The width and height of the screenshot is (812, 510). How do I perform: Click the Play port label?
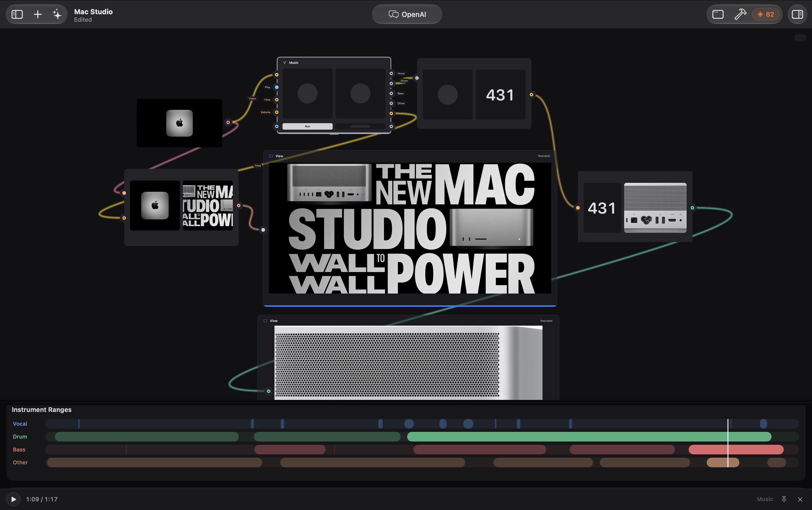tap(267, 87)
